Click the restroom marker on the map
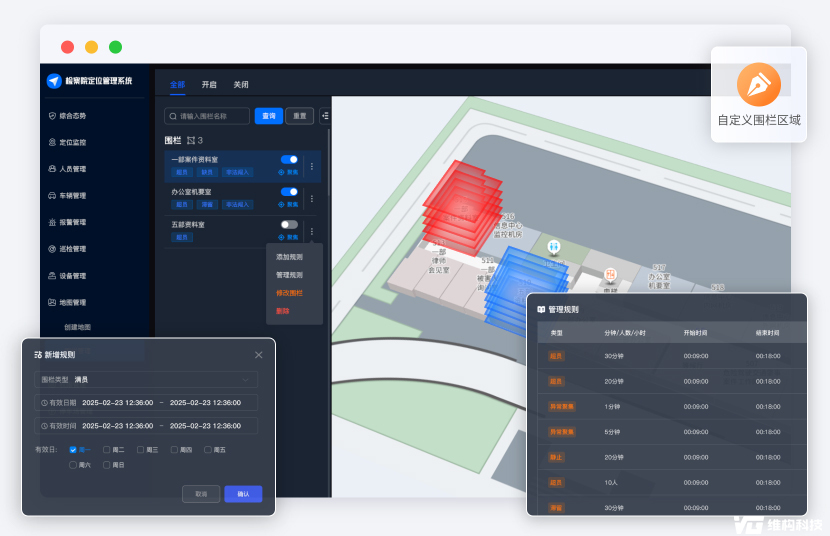830x536 pixels. tap(553, 246)
